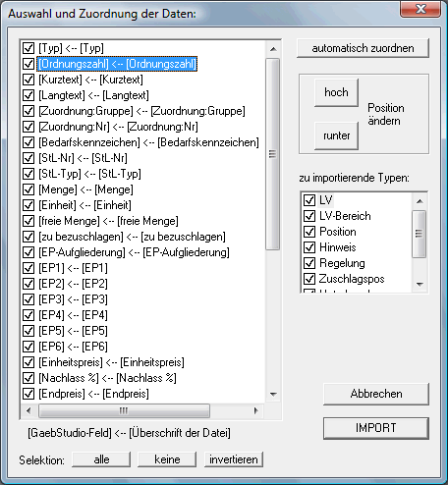Select all fields with alle

[x=101, y=459]
